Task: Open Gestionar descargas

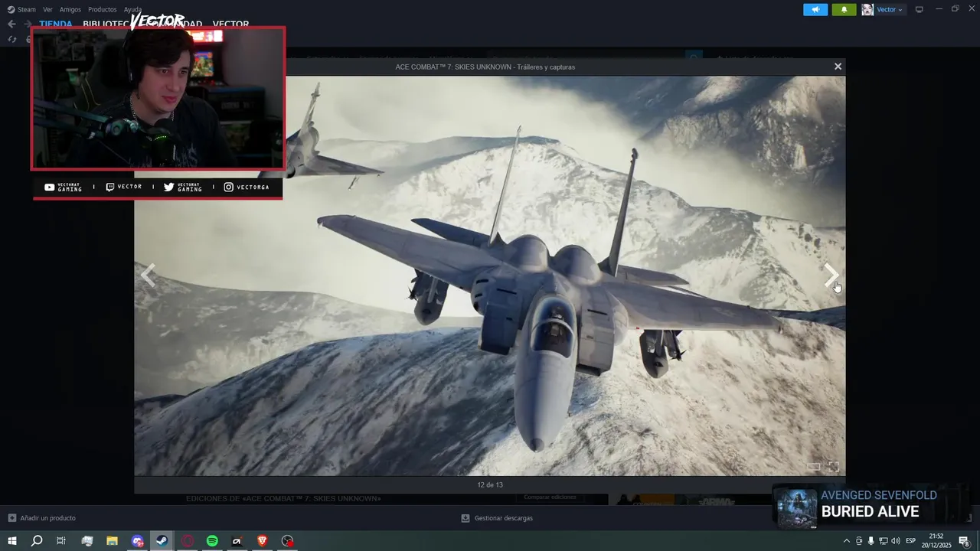Action: tap(497, 518)
